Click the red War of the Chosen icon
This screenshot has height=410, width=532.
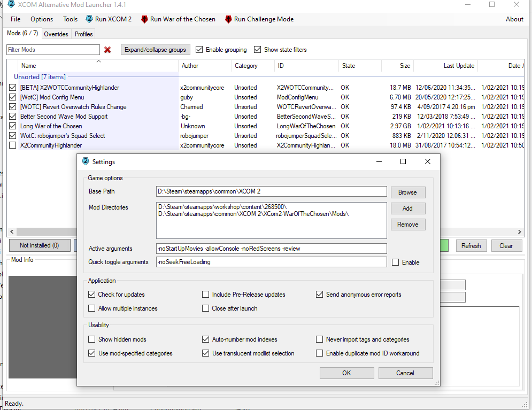point(144,19)
